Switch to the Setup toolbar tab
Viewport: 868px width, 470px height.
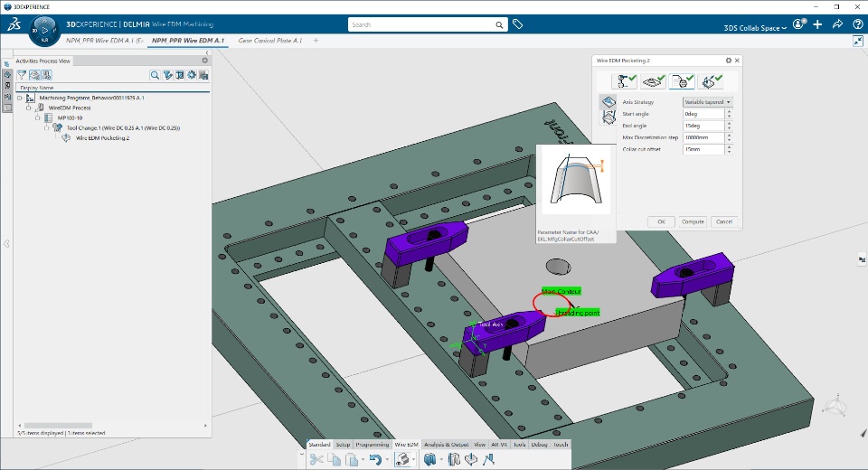[344, 445]
